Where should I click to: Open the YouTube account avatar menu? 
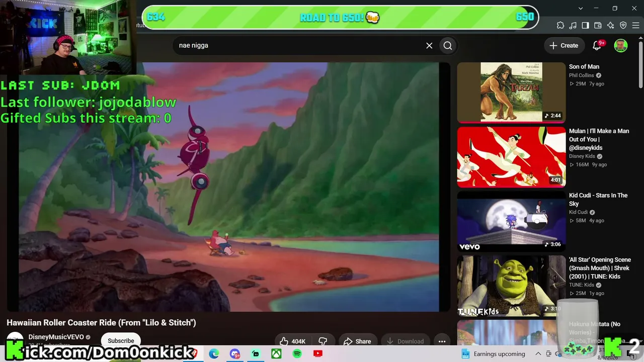coord(621,45)
